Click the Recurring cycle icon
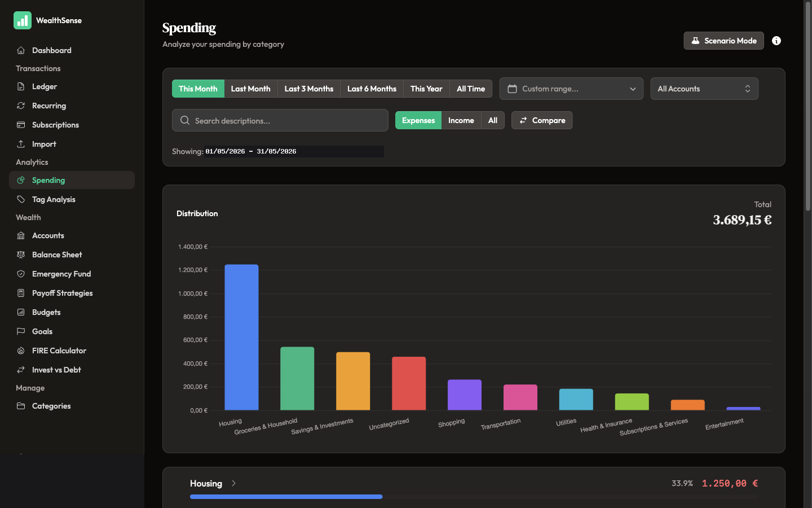Viewport: 812px width, 508px height. pyautogui.click(x=21, y=106)
